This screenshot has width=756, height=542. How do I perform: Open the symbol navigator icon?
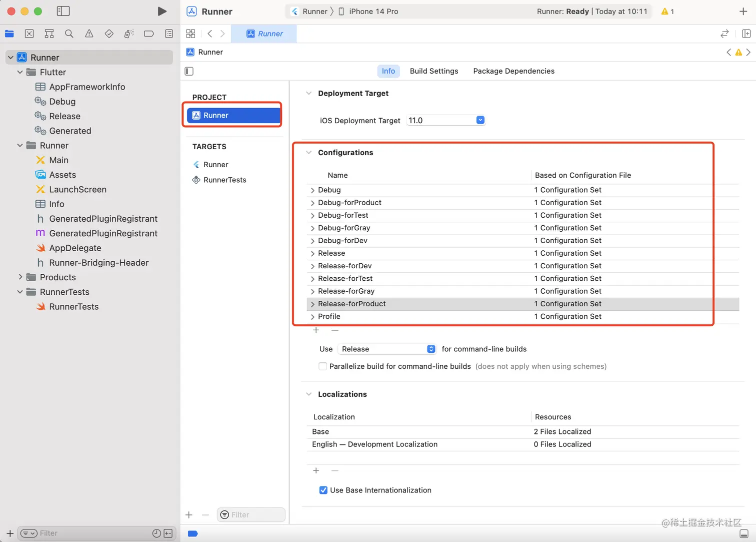pyautogui.click(x=49, y=34)
